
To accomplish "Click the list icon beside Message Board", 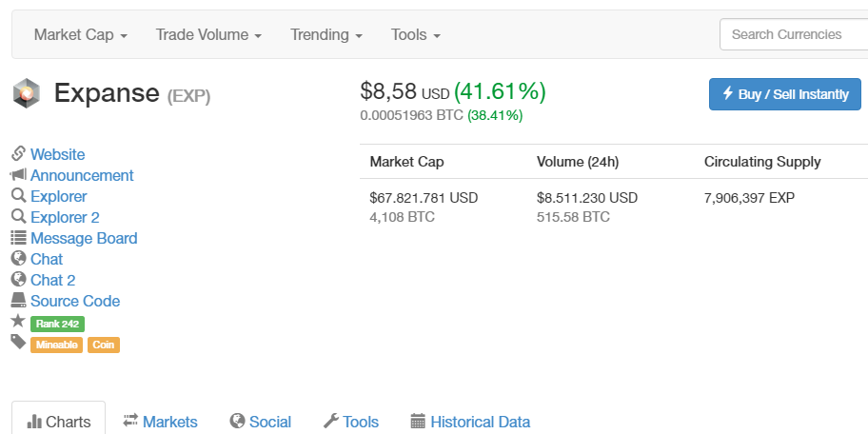I will pyautogui.click(x=18, y=238).
